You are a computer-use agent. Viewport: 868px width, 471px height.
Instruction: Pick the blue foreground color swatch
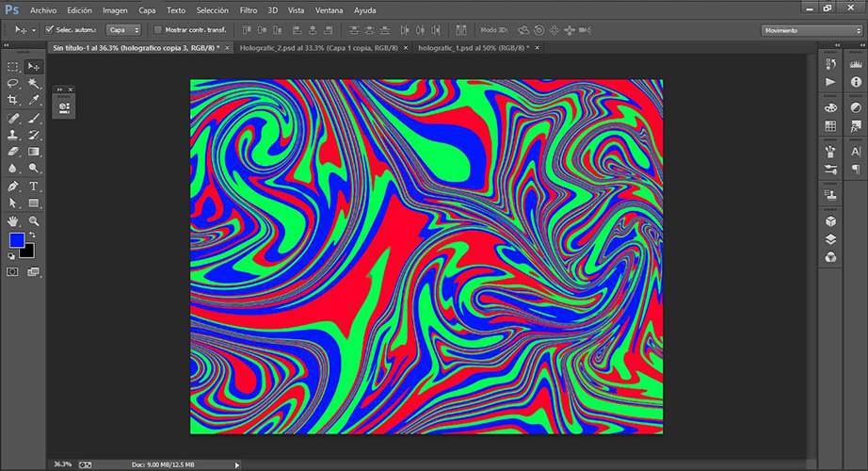pos(17,240)
